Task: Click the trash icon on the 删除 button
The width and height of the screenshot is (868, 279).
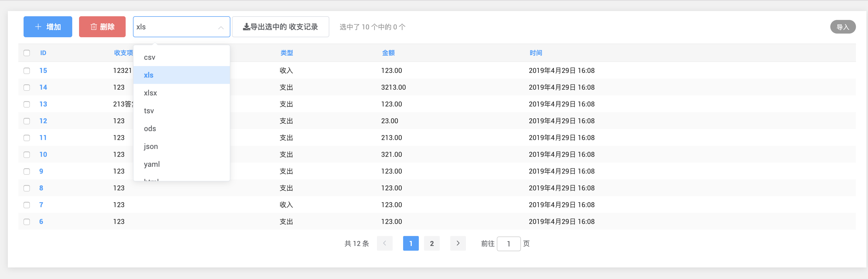Action: coord(94,27)
